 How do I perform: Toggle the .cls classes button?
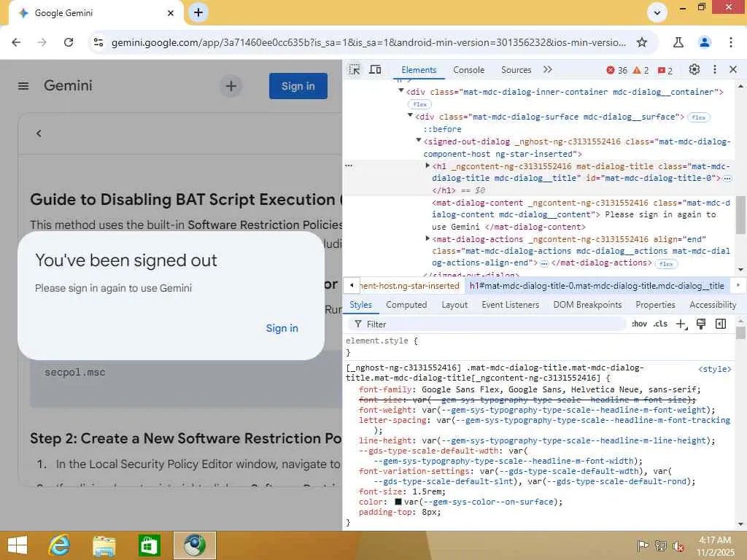[660, 324]
